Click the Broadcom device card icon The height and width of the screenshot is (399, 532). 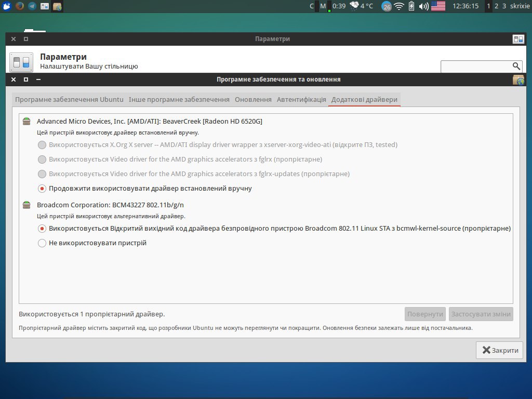point(26,205)
